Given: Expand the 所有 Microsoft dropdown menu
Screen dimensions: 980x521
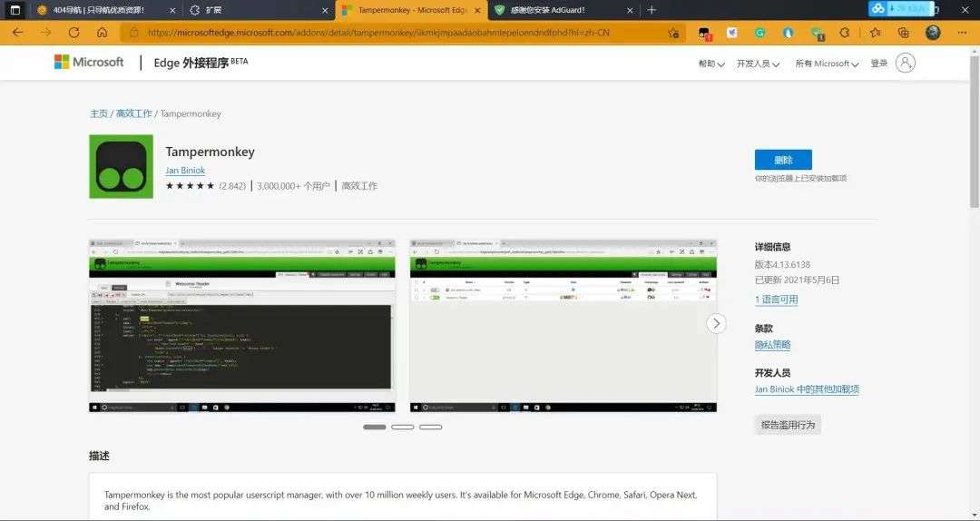Looking at the screenshot, I should 827,64.
